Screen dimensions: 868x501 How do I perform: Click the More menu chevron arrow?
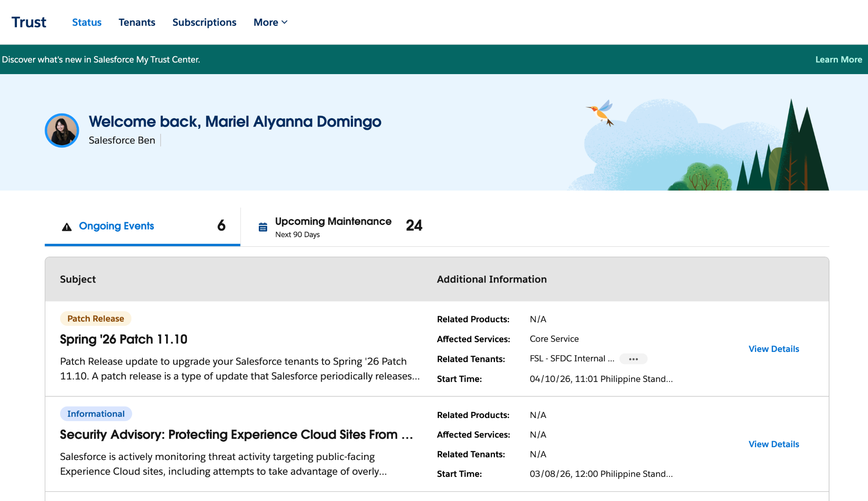click(x=284, y=22)
